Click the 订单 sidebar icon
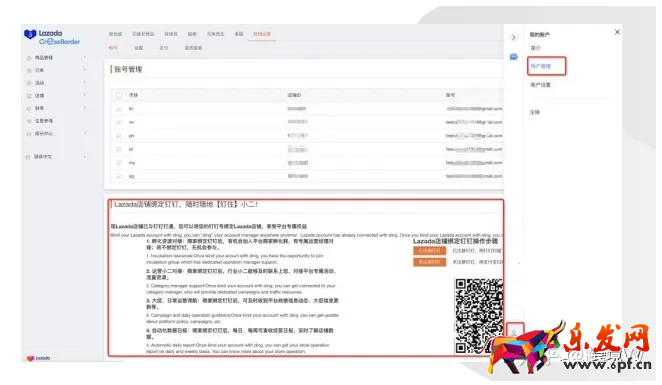Viewport: 662px width, 385px height. tap(29, 70)
